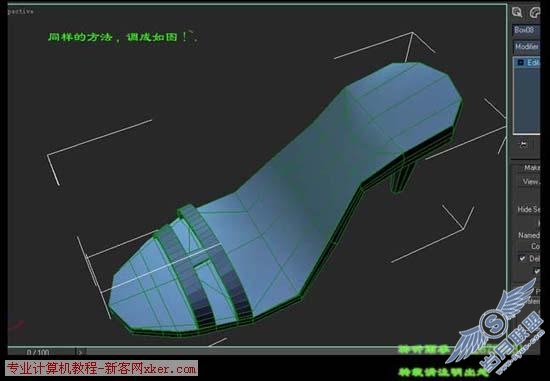Click the Perspective viewport label
The width and height of the screenshot is (550, 381).
pos(21,12)
